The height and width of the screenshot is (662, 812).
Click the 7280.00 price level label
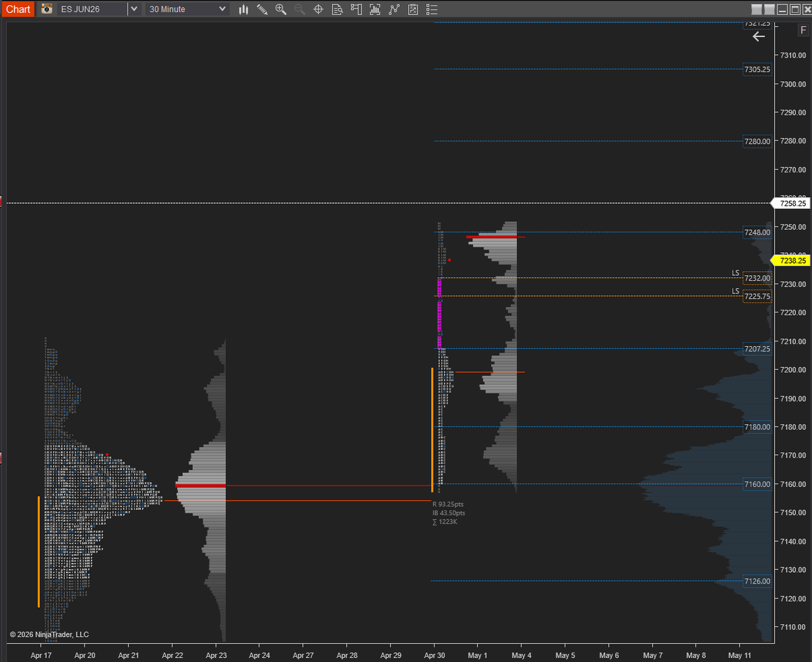[x=757, y=141]
